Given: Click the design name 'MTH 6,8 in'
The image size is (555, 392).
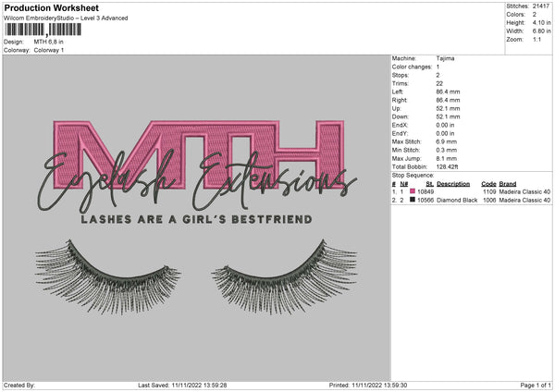Looking at the screenshot, I should [x=48, y=42].
